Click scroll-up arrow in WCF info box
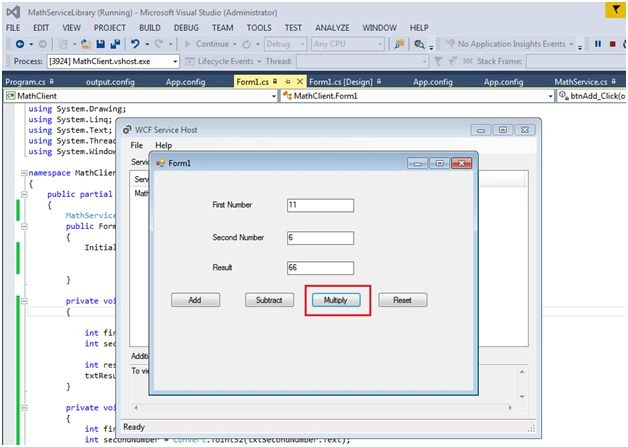The width and height of the screenshot is (628, 447). (x=522, y=372)
